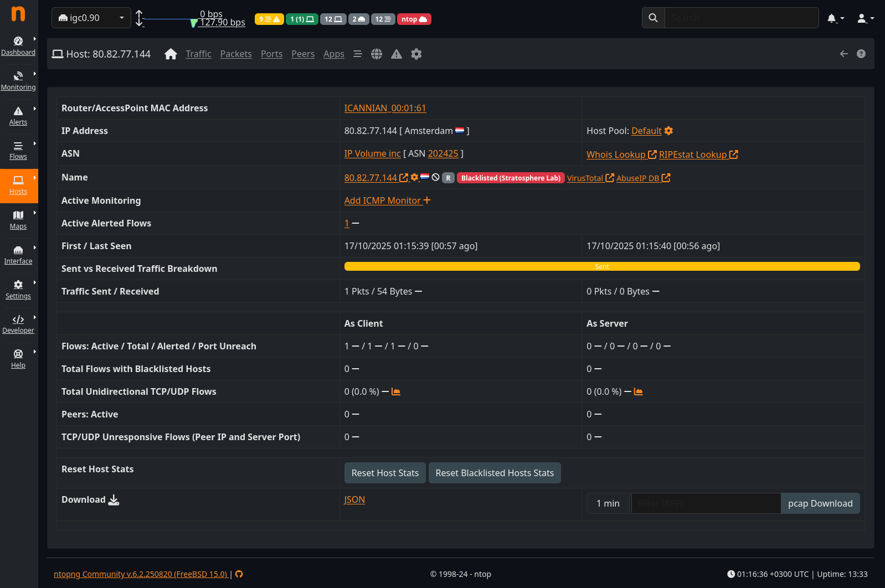This screenshot has height=588, width=885.
Task: Click the Filter (BPF) input field
Action: [x=706, y=503]
